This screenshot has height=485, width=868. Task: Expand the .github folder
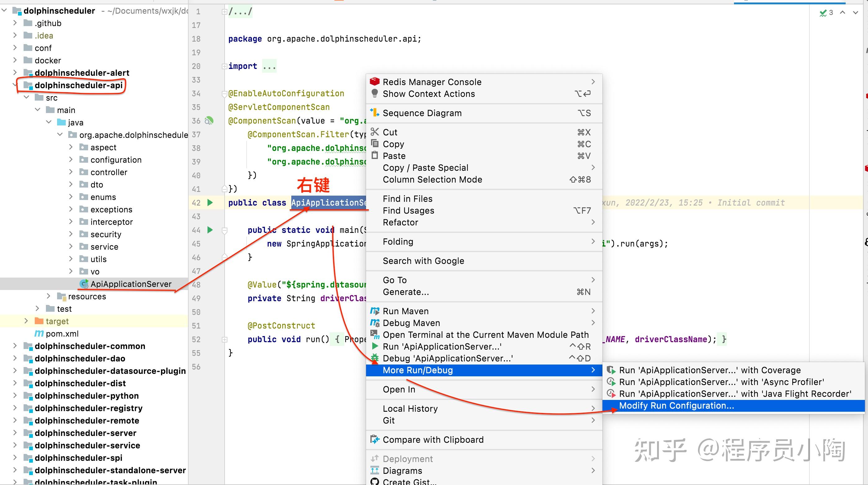[15, 23]
